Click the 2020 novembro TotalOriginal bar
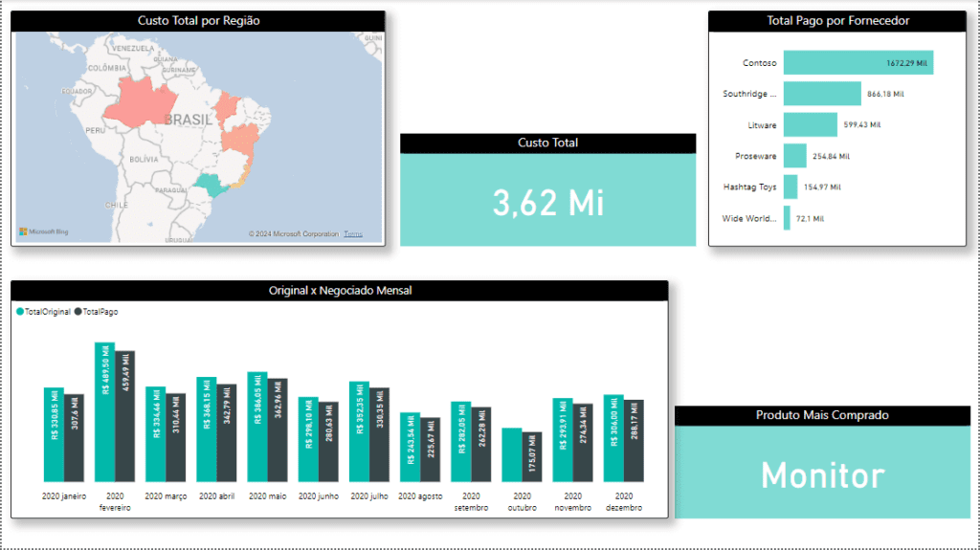Screen dimensions: 980x550 [563, 440]
